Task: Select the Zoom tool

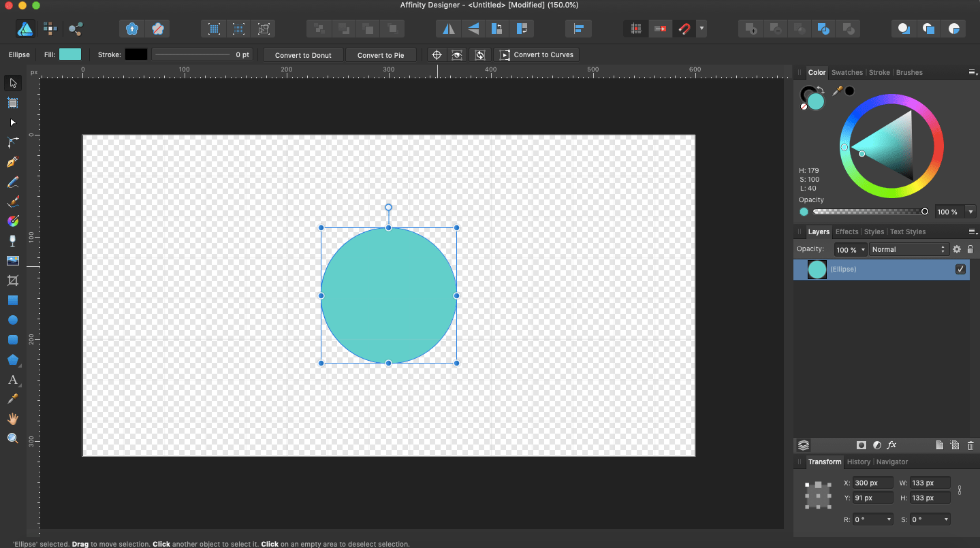Action: [12, 438]
